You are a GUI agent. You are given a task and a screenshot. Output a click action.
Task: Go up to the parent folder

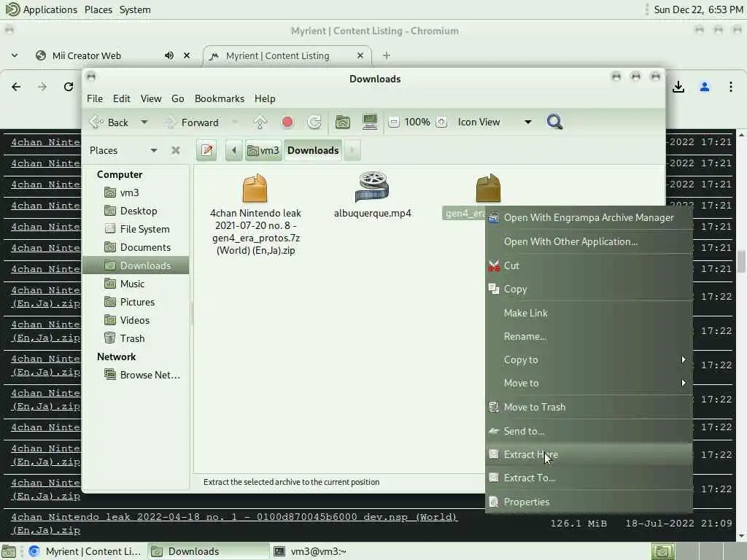[x=260, y=122]
